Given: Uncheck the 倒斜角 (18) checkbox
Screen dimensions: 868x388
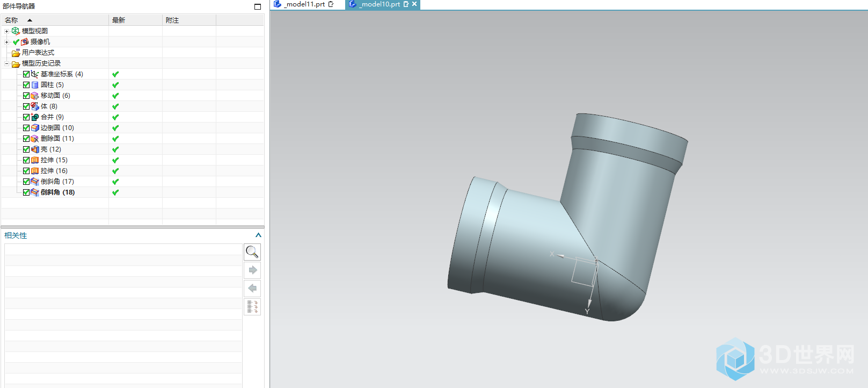Looking at the screenshot, I should tap(26, 192).
